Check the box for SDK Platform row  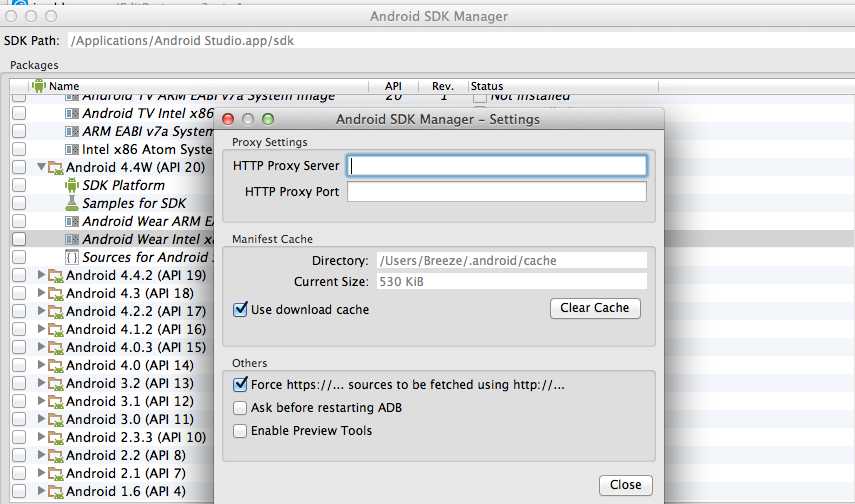(x=19, y=185)
